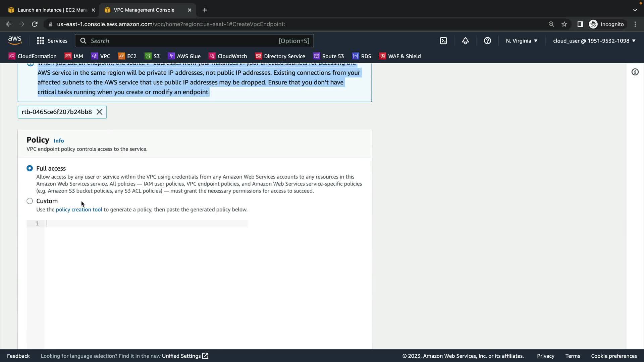Open CloudWatch bookmark shortcut
Screen dimensions: 644x362
(228, 56)
